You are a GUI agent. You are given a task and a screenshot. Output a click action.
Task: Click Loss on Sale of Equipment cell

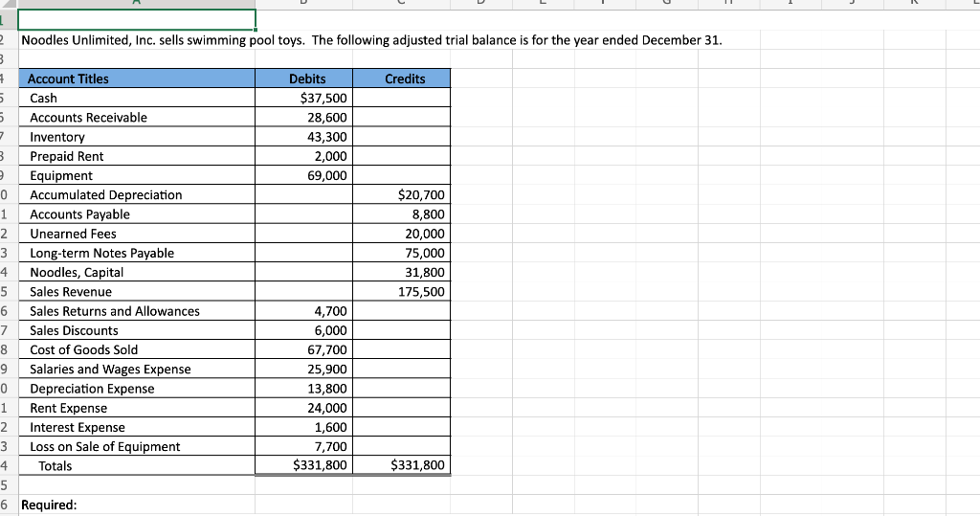pyautogui.click(x=137, y=447)
